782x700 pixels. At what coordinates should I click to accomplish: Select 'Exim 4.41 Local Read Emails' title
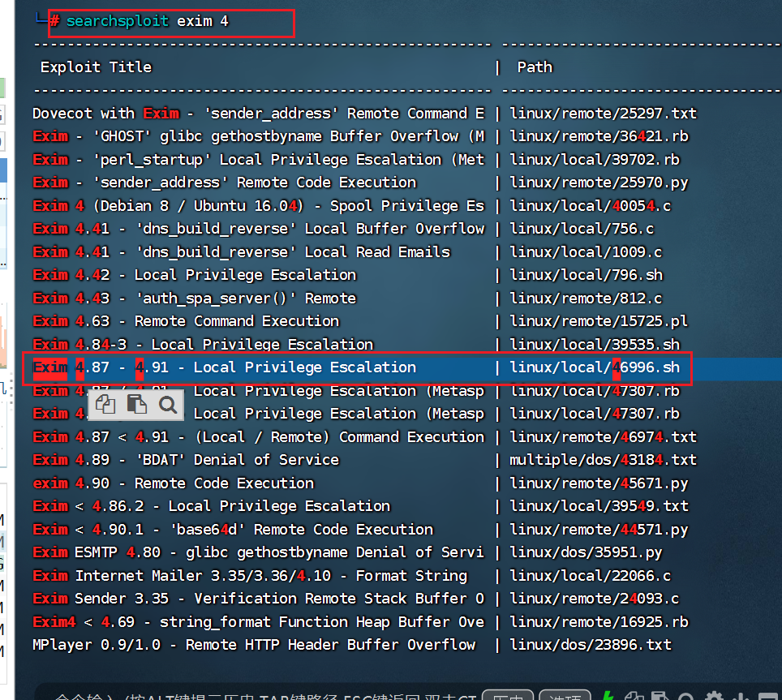(242, 251)
